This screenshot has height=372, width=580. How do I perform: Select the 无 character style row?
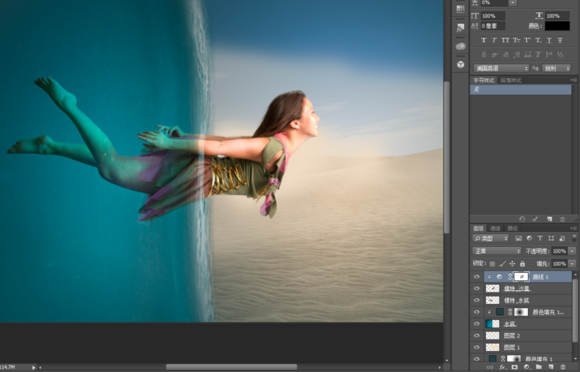coord(520,90)
